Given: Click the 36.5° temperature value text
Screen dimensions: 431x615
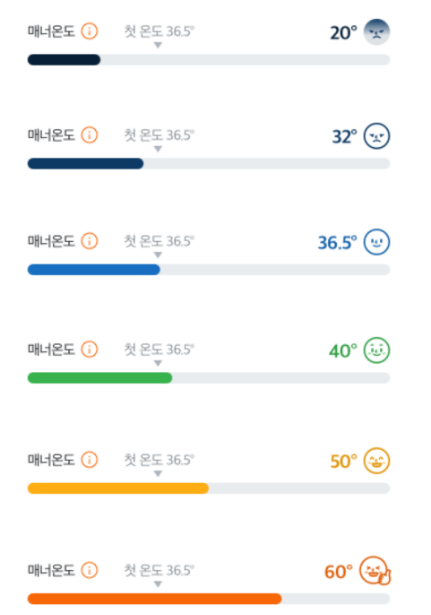Looking at the screenshot, I should [337, 242].
